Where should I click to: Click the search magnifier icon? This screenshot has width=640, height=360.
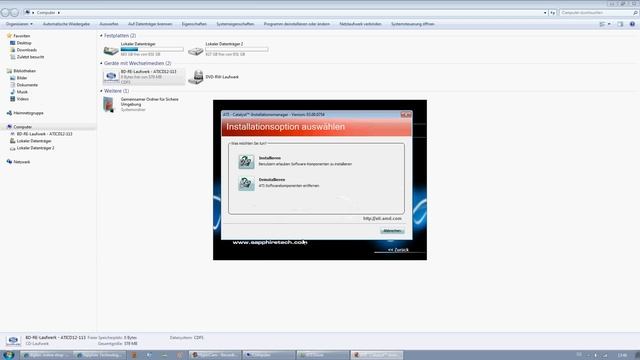tap(635, 13)
